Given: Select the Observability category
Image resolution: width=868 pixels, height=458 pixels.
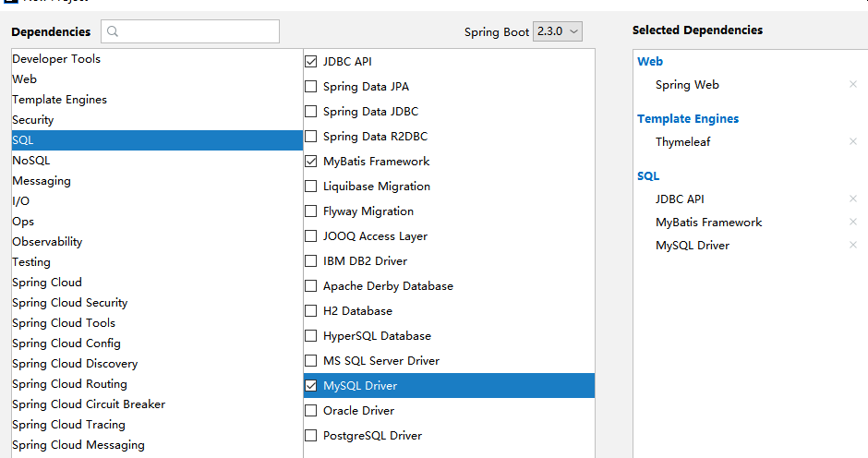Looking at the screenshot, I should pos(47,242).
